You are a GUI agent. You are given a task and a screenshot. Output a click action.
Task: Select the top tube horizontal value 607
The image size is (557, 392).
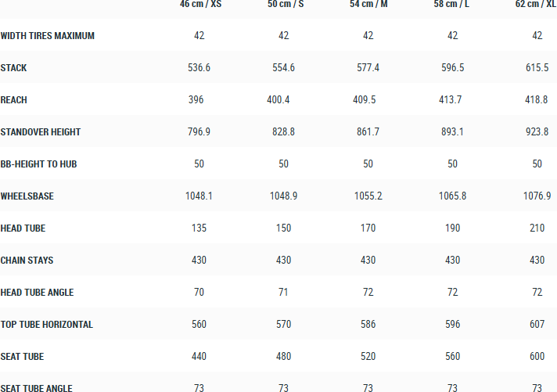537,325
